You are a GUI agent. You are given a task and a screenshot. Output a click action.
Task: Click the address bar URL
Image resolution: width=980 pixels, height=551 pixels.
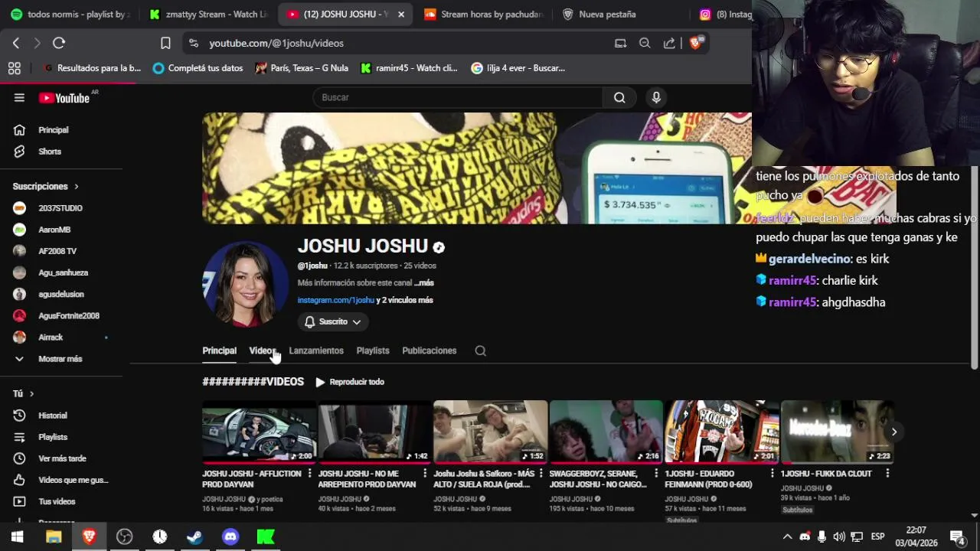pyautogui.click(x=276, y=44)
